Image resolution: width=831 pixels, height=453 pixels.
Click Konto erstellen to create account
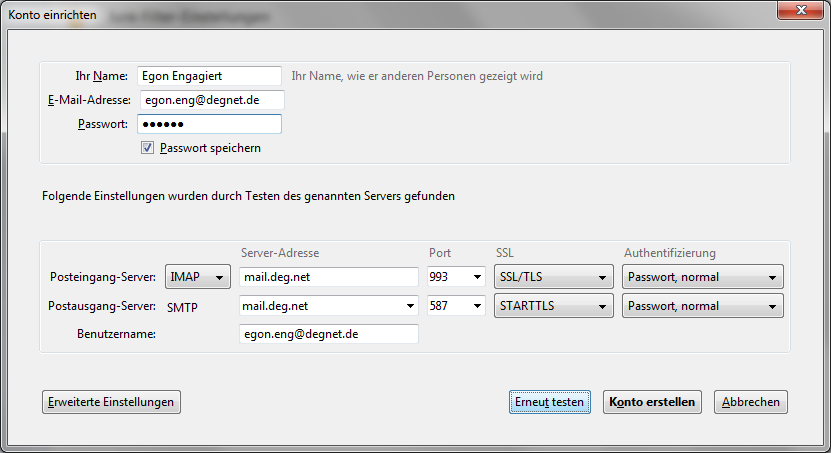coord(651,402)
